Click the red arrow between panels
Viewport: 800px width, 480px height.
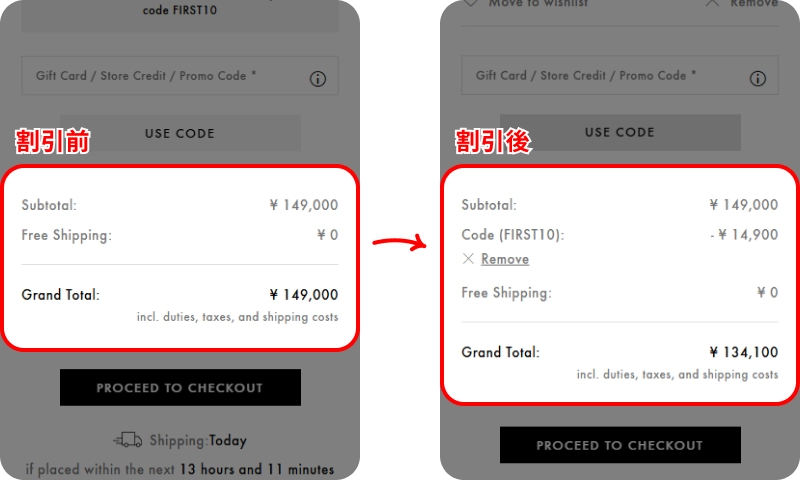tap(399, 242)
